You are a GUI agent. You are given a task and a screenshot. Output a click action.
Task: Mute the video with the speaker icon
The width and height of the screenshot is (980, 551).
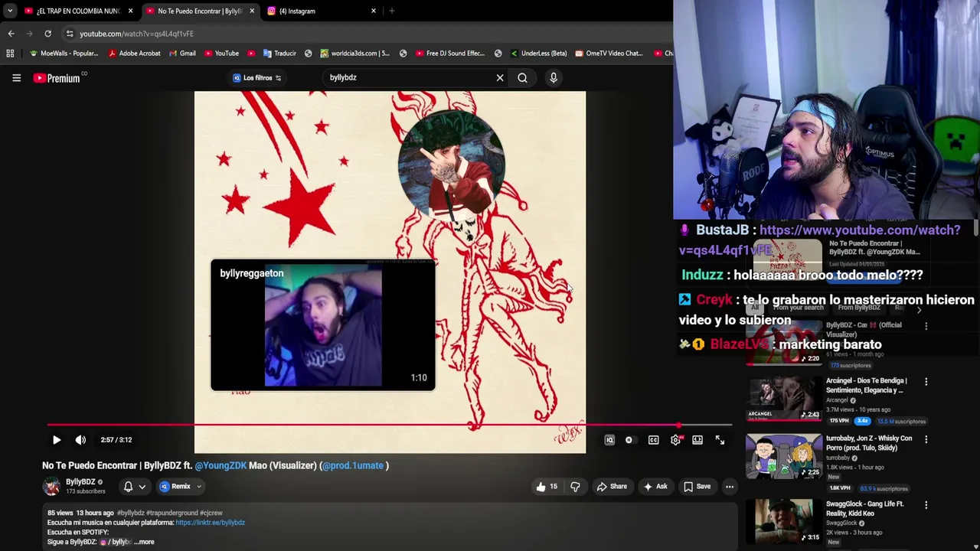(x=80, y=440)
